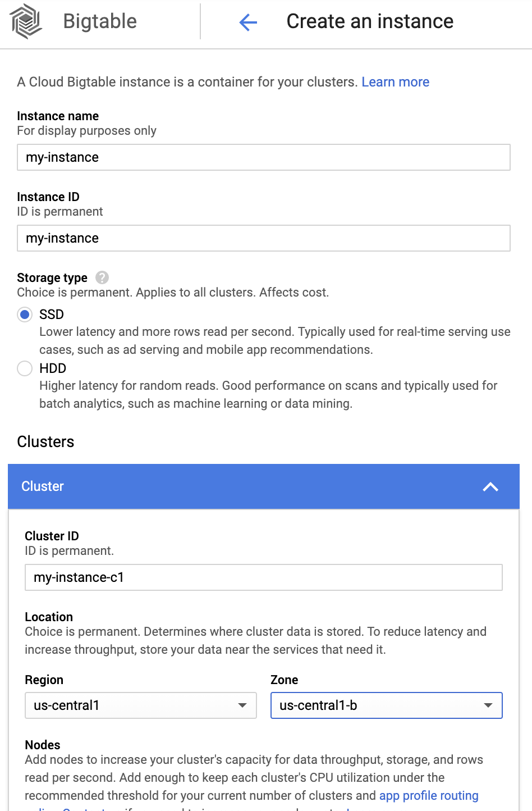Image resolution: width=532 pixels, height=811 pixels.
Task: Follow the app profile routing link
Action: [x=429, y=795]
